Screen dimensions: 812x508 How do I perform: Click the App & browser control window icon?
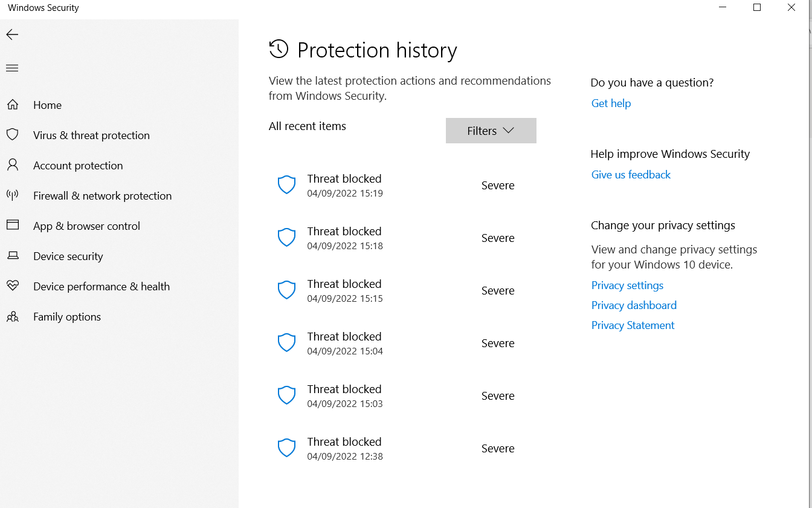[12, 225]
